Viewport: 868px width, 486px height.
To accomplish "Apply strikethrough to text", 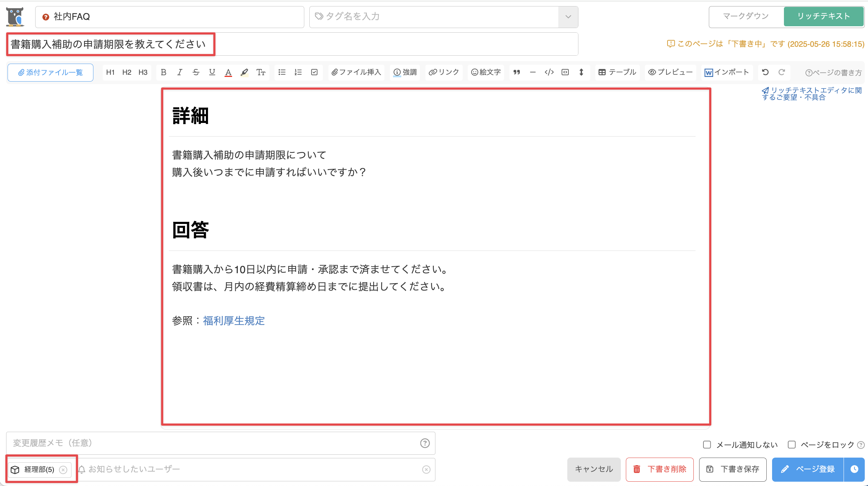I will tap(196, 72).
